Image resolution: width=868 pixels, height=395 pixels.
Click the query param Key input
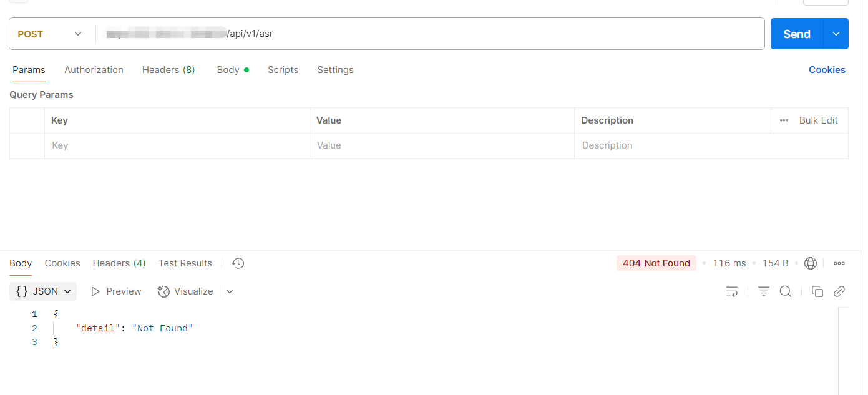tap(177, 146)
